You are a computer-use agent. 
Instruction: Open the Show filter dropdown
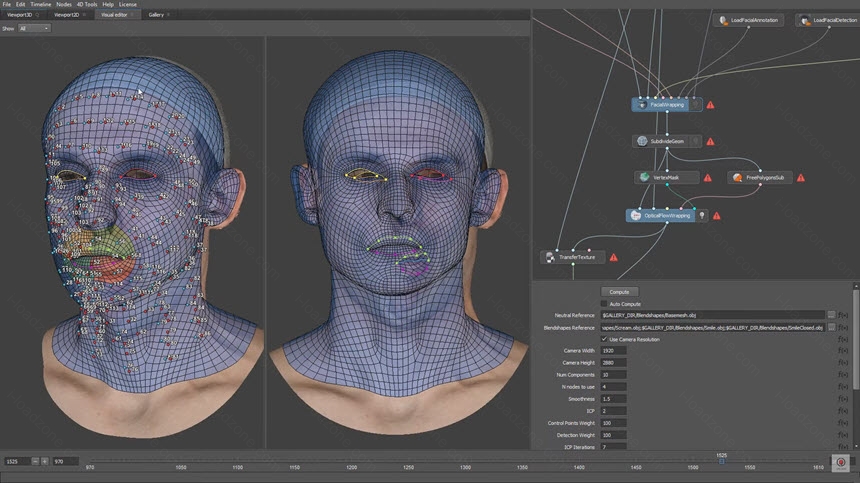point(34,28)
